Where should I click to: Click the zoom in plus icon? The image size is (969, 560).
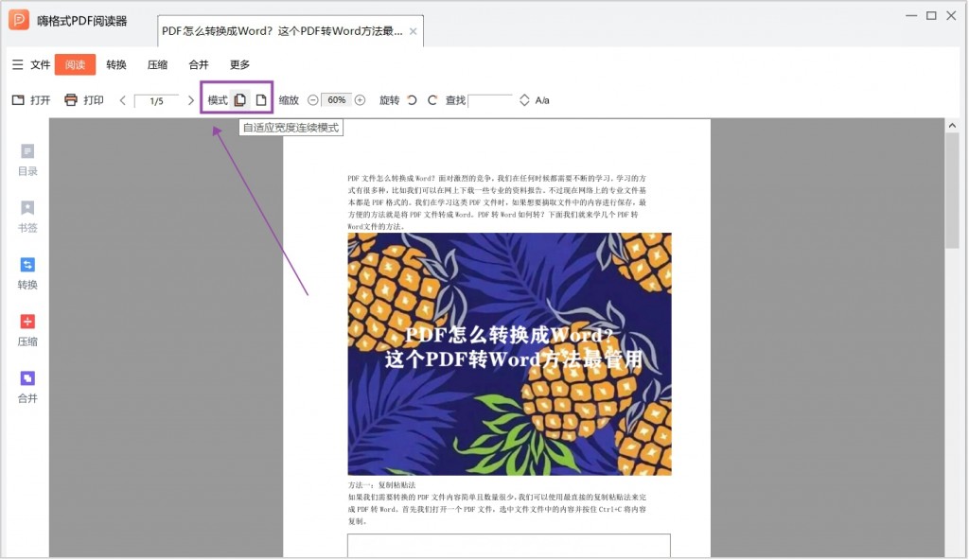(x=361, y=100)
